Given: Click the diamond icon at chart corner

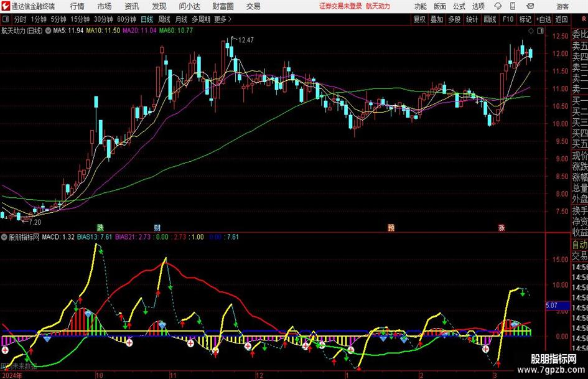Looking at the screenshot, I should point(531,31).
